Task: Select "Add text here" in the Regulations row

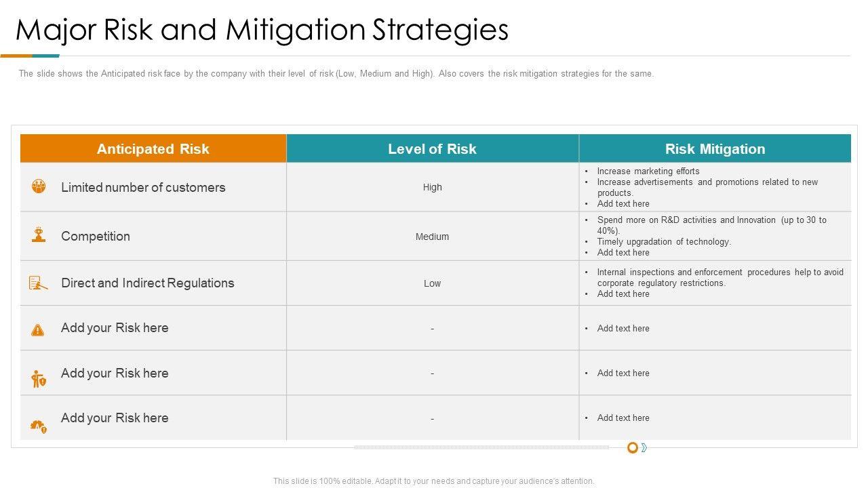Action: [623, 294]
